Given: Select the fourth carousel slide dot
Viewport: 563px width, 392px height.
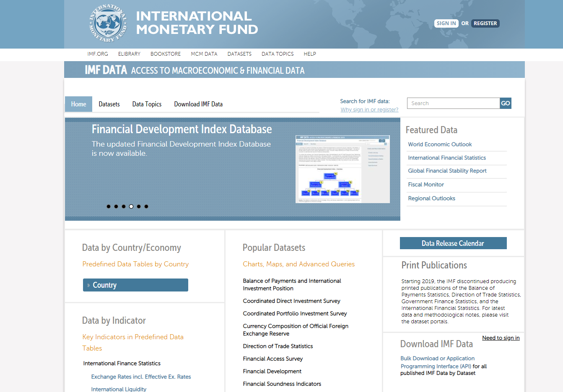Looking at the screenshot, I should [131, 206].
